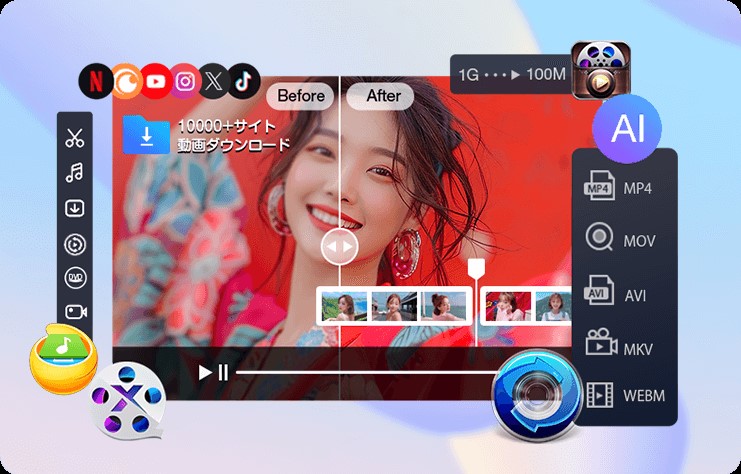Click the TikTok logo icon
Image resolution: width=741 pixels, height=474 pixels.
(244, 81)
